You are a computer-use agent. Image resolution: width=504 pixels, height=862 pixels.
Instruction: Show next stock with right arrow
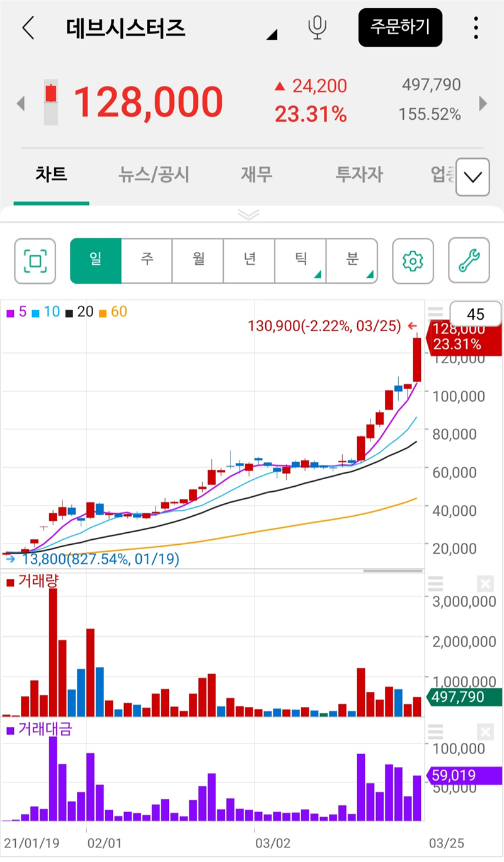[x=483, y=103]
